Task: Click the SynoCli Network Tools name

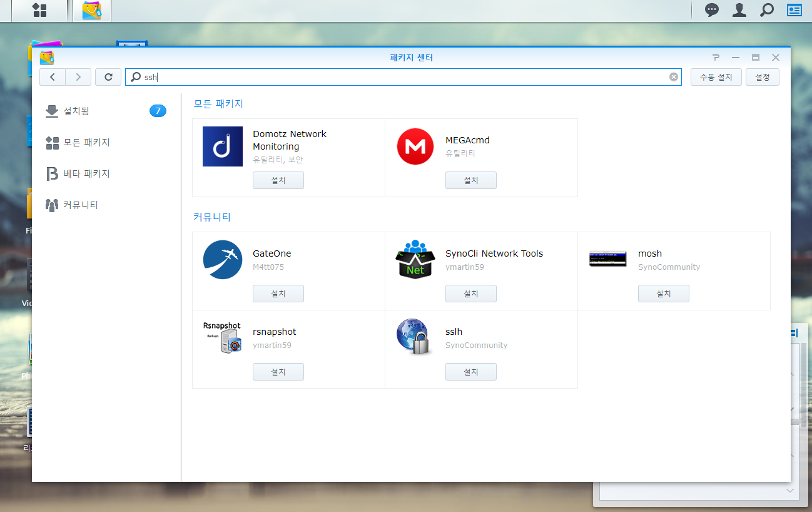Action: pyautogui.click(x=494, y=253)
